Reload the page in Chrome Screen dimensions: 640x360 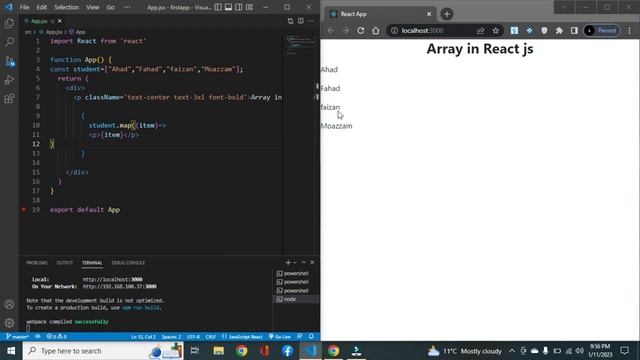click(x=361, y=31)
